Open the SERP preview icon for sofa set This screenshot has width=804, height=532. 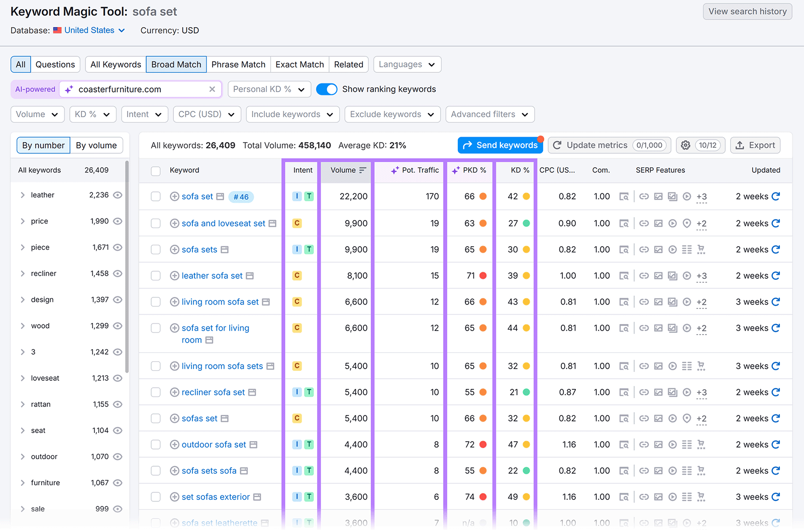pyautogui.click(x=624, y=196)
